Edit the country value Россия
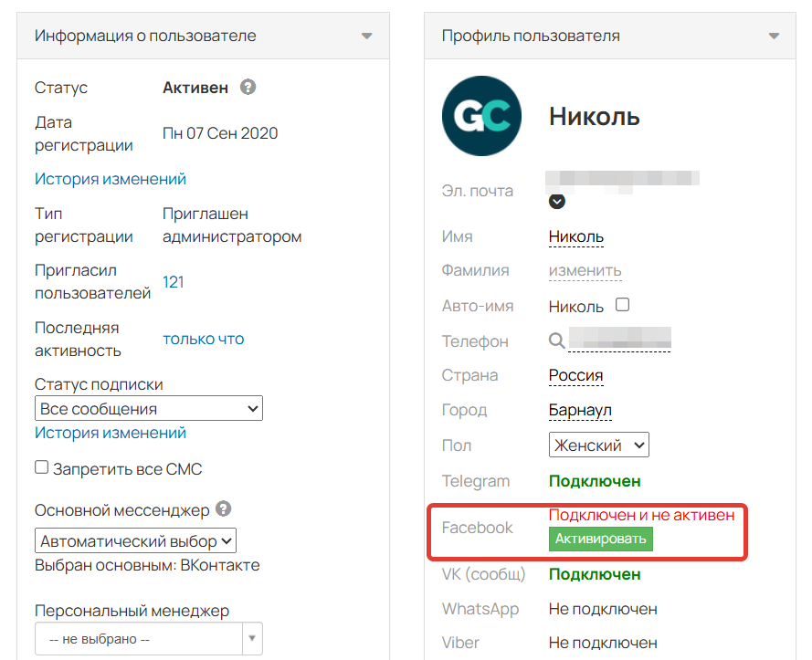Image resolution: width=812 pixels, height=660 pixels. 575,375
